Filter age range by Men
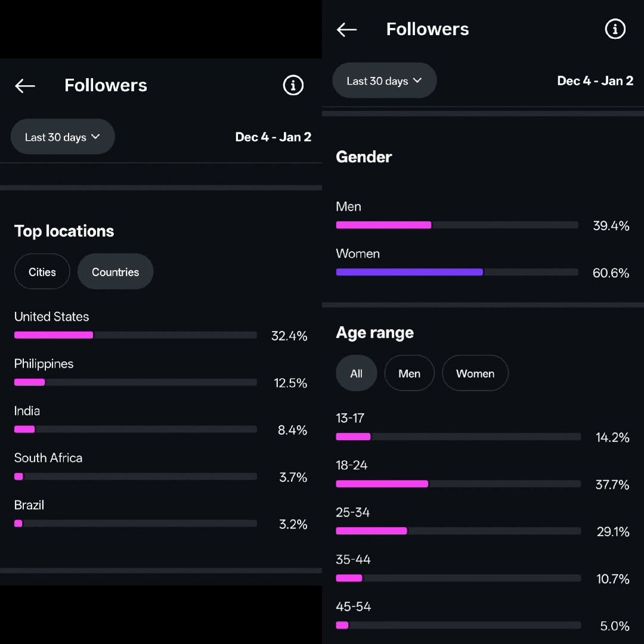This screenshot has height=644, width=644. [409, 374]
